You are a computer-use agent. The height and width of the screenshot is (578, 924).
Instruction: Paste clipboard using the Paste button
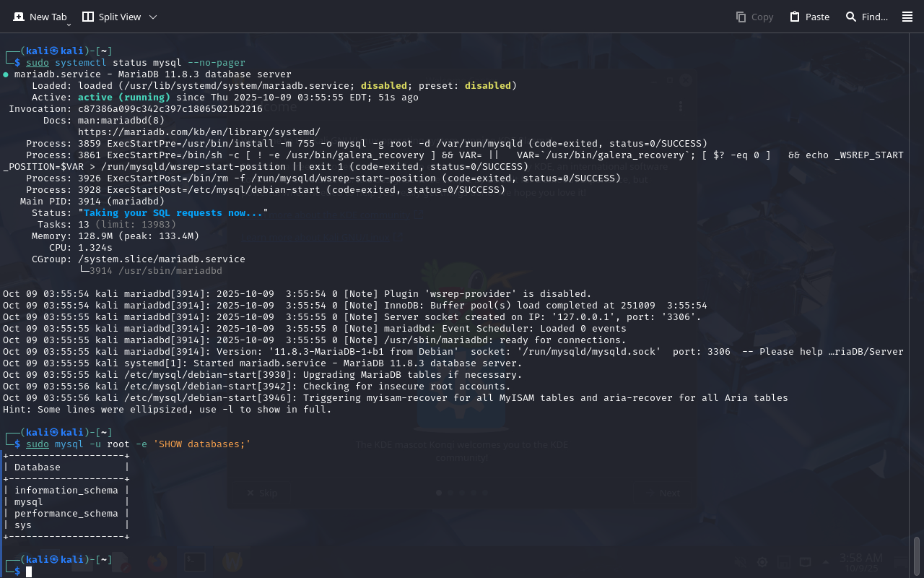(809, 17)
